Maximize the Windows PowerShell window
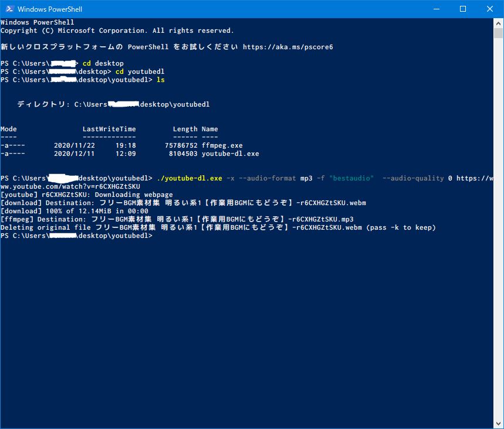Screen dimensions: 504x429 [x=463, y=9]
